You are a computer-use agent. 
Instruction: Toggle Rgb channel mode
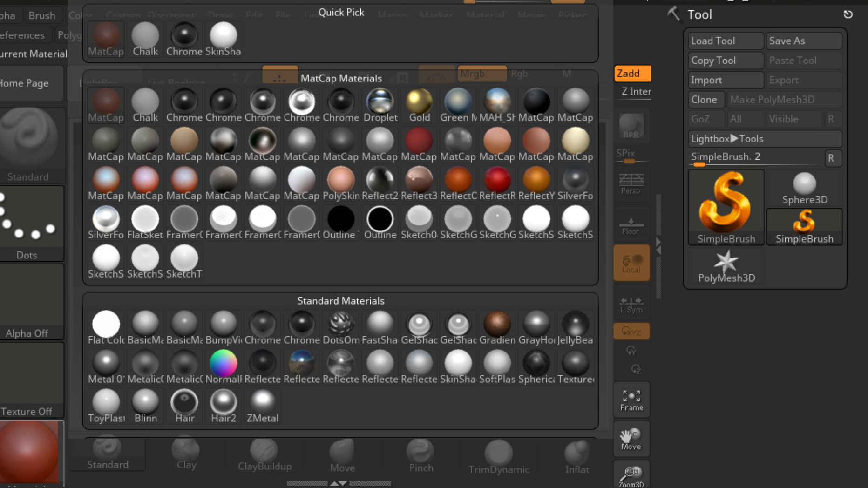click(x=519, y=74)
